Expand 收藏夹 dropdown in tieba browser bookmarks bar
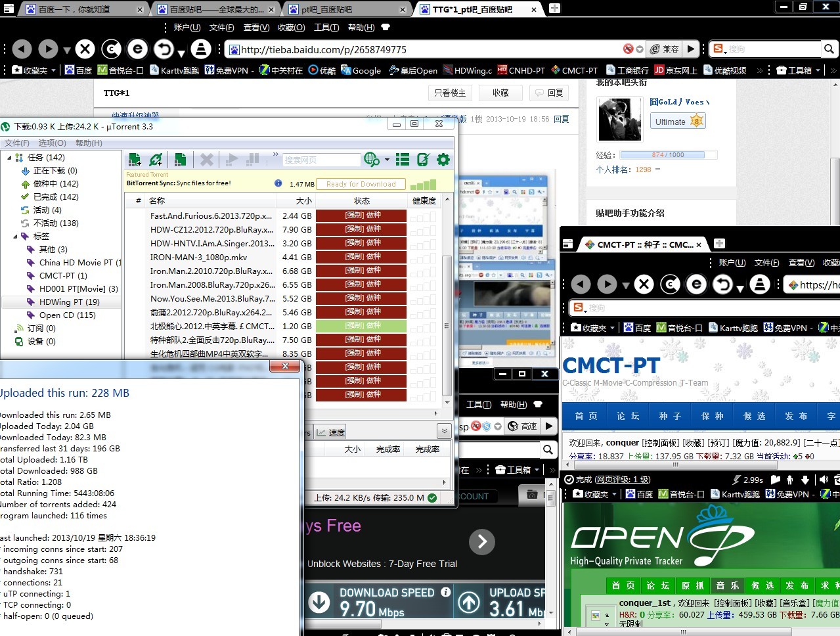 point(53,70)
